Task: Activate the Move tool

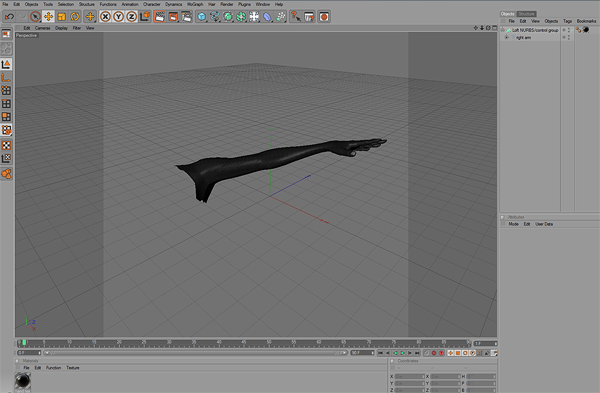Action: point(48,16)
